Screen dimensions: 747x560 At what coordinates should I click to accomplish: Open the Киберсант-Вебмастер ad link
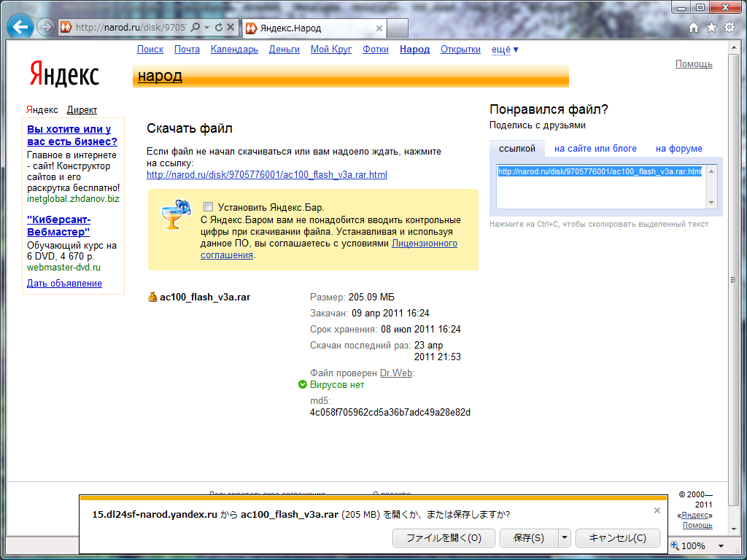pos(58,226)
